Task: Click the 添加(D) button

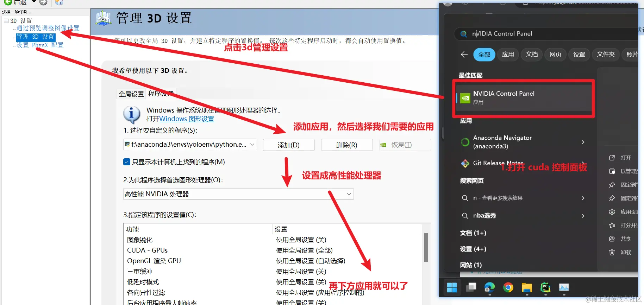Action: pos(289,145)
